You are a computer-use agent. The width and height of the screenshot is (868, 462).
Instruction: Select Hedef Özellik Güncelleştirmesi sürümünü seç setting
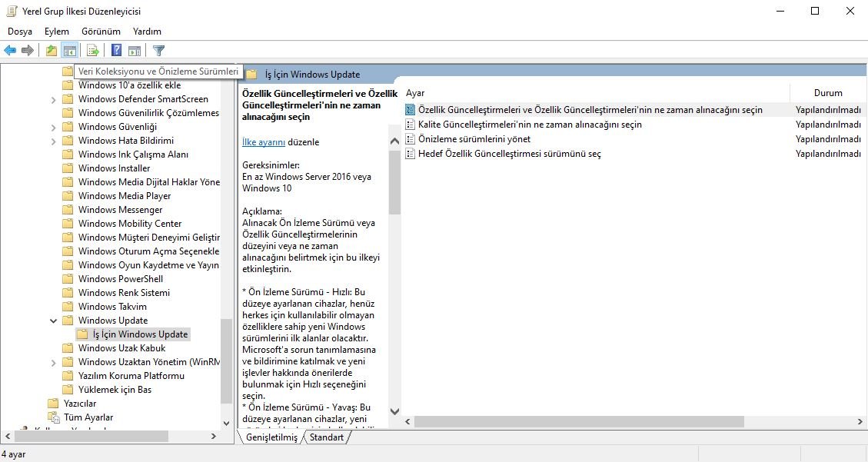(x=509, y=154)
